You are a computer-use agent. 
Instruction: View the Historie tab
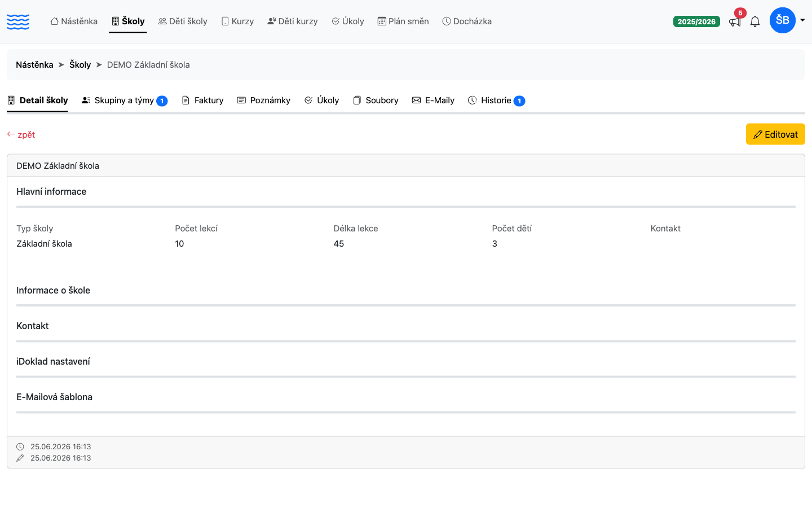(x=496, y=100)
